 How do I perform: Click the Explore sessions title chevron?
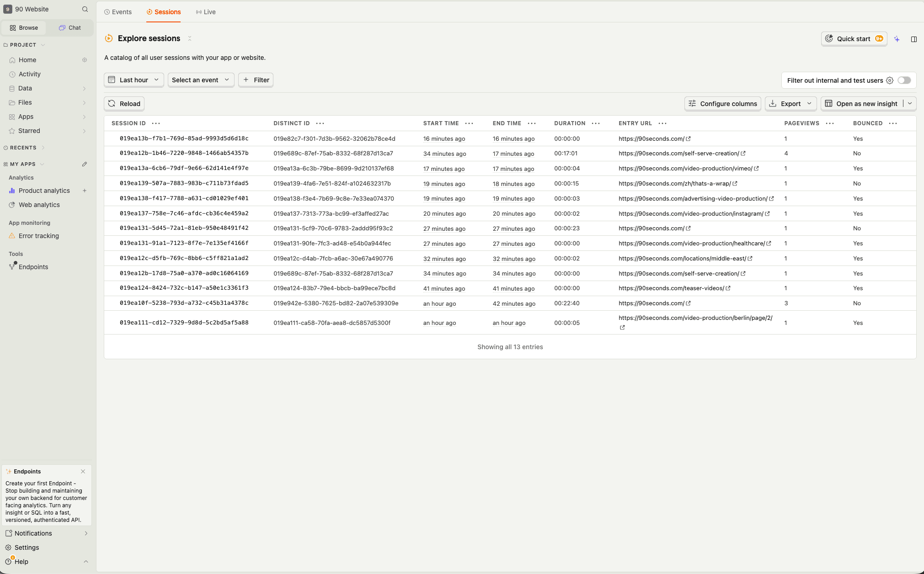tap(190, 39)
